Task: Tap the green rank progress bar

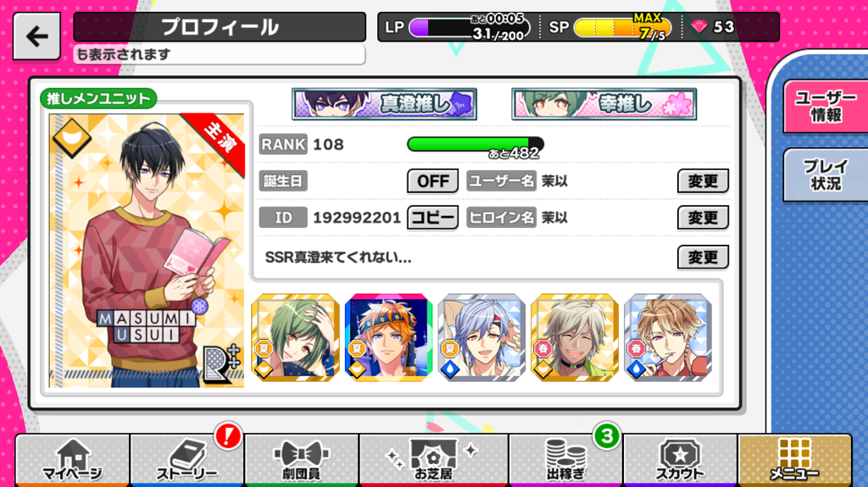Action: (x=476, y=145)
